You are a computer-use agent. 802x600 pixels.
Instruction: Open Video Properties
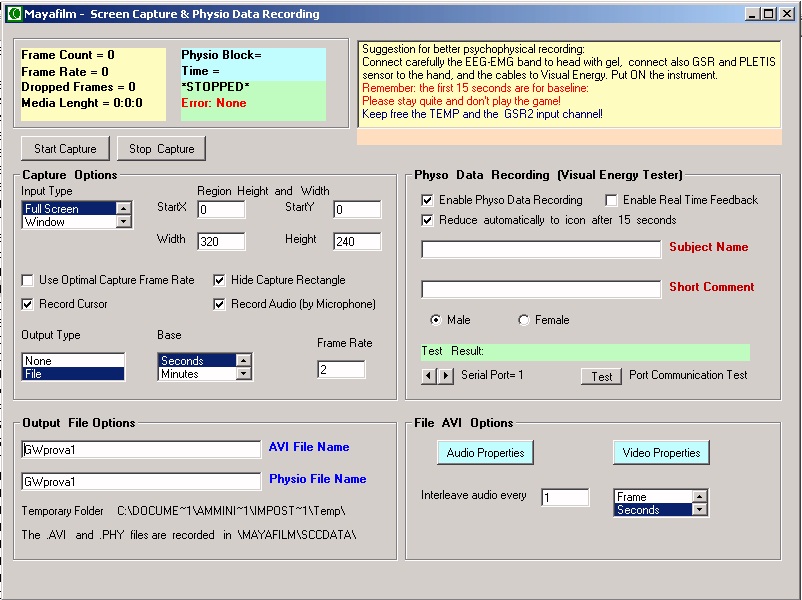[x=661, y=453]
